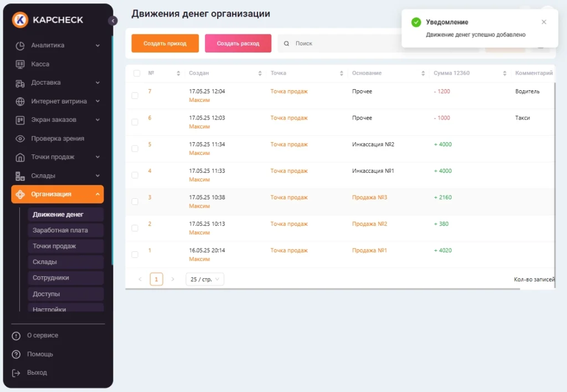Click the Аналитика pie chart icon
The height and width of the screenshot is (392, 567).
[20, 45]
